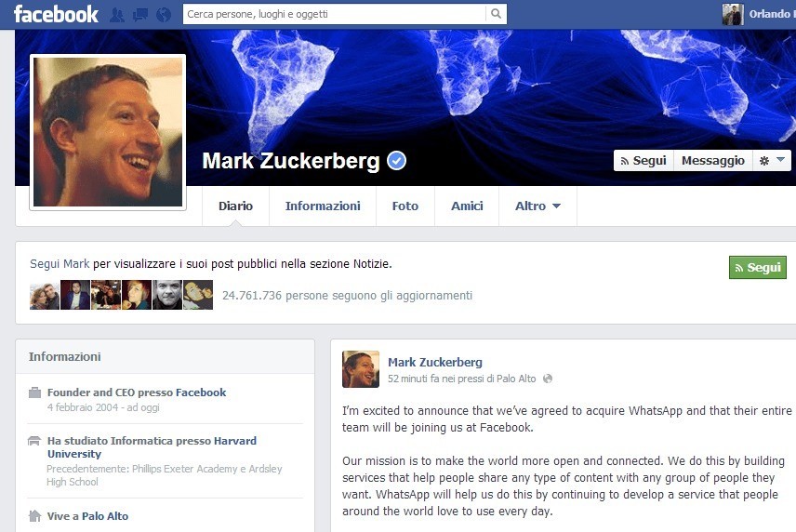Screen dimensions: 796x532
Task: Click the Messaggio button
Action: (712, 160)
